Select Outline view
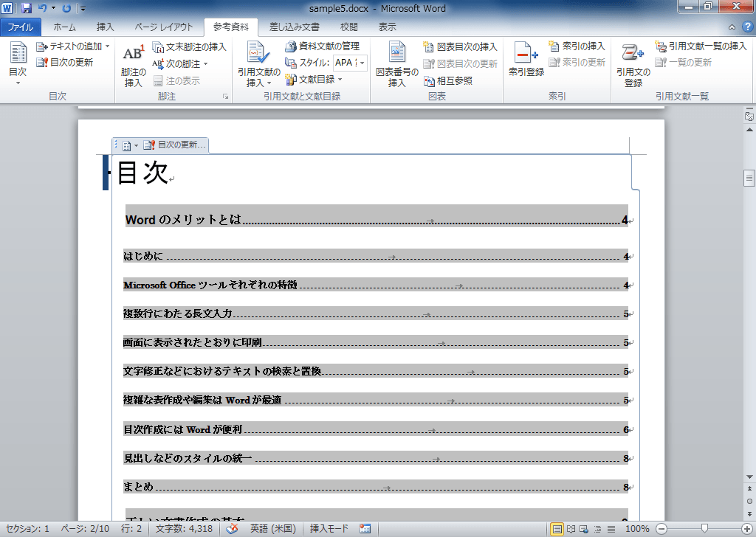 click(x=598, y=530)
